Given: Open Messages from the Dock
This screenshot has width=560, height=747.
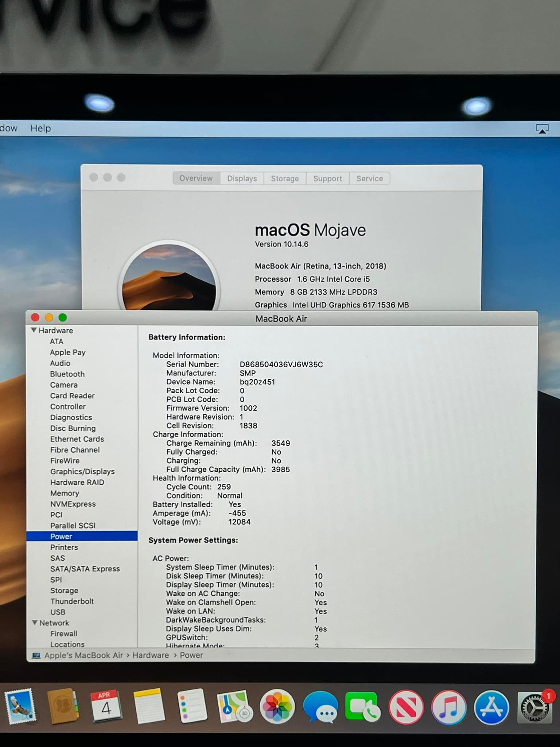Looking at the screenshot, I should tap(320, 707).
